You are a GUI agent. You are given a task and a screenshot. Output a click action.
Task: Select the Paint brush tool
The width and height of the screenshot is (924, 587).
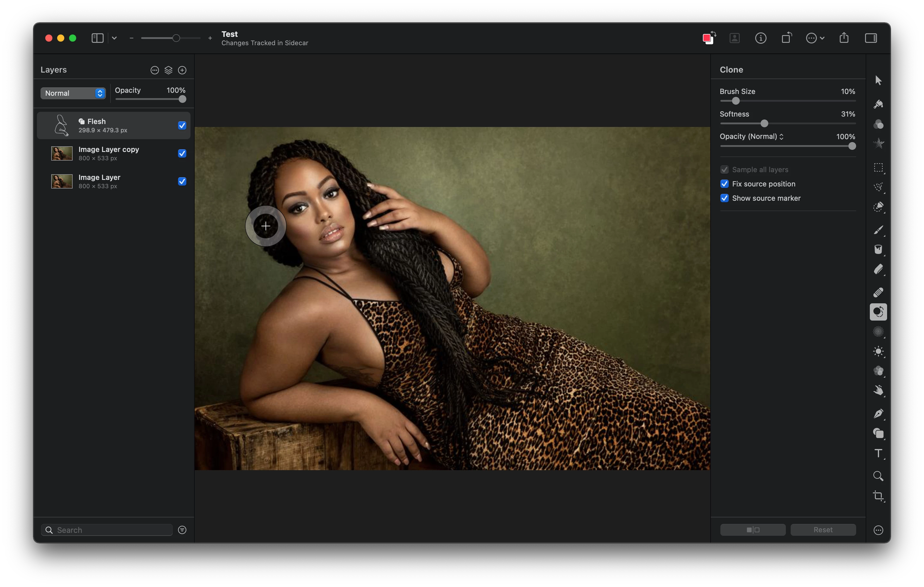point(878,230)
